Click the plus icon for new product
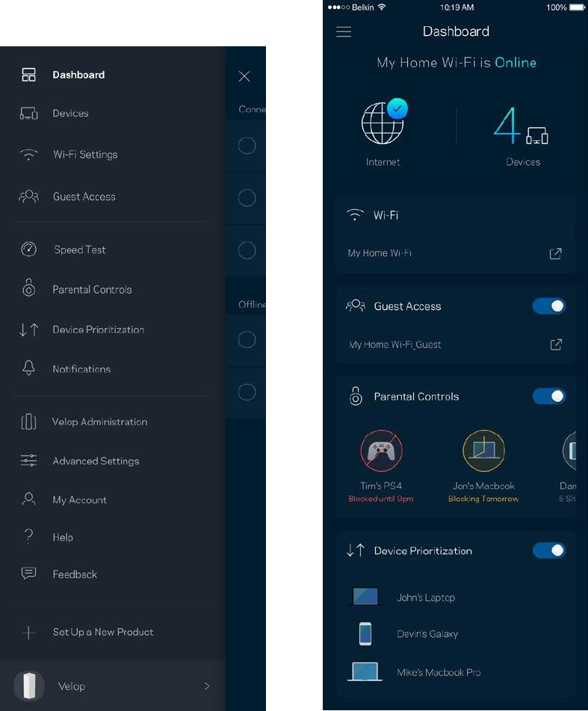588x711 pixels. tap(28, 633)
